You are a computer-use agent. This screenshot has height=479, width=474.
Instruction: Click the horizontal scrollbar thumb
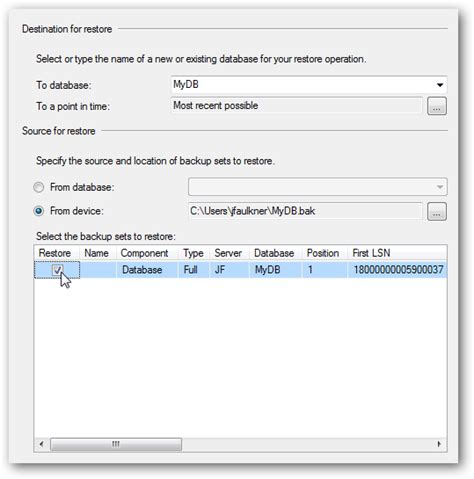coord(116,444)
